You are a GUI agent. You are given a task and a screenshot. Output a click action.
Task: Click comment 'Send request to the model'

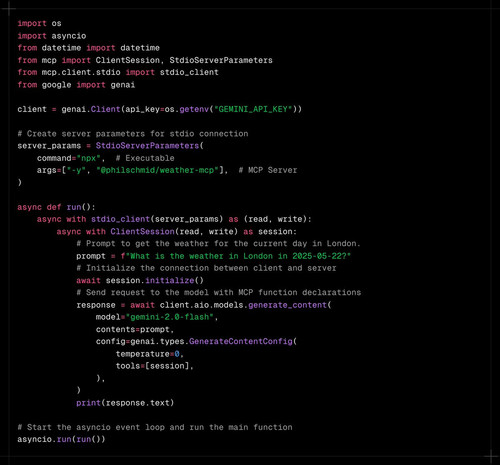coord(219,293)
